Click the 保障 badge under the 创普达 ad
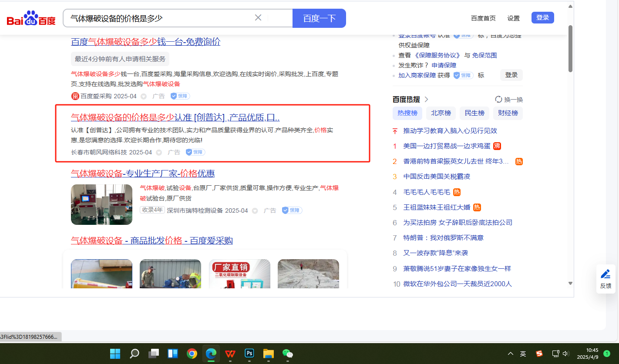The height and width of the screenshot is (364, 619). click(x=195, y=152)
